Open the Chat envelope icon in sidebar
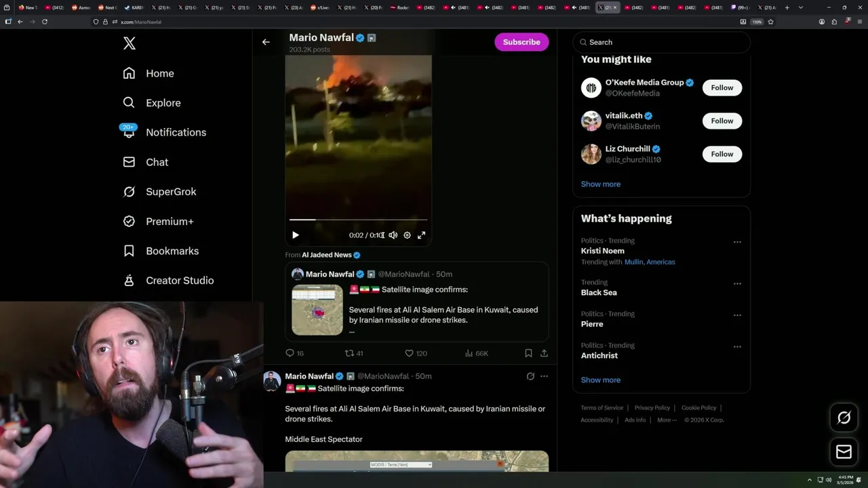868x488 pixels. pyautogui.click(x=129, y=162)
